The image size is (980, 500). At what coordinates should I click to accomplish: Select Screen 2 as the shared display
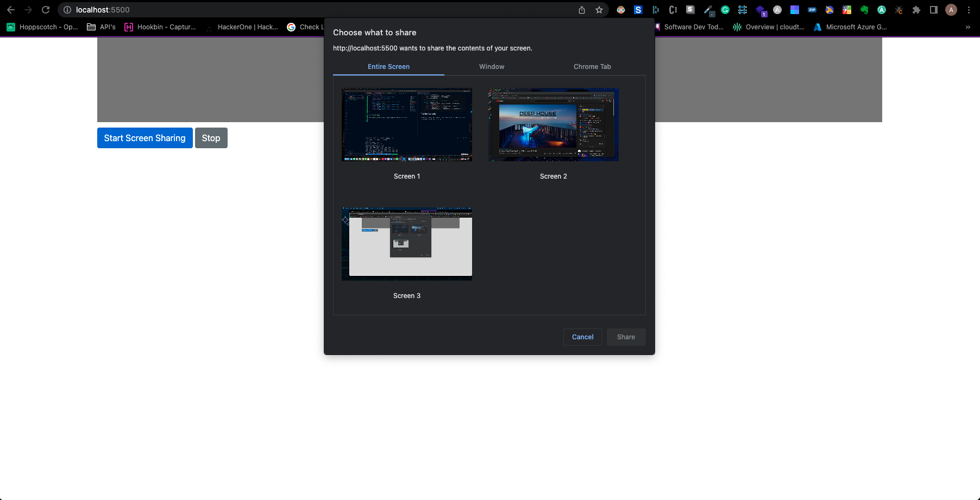click(553, 124)
